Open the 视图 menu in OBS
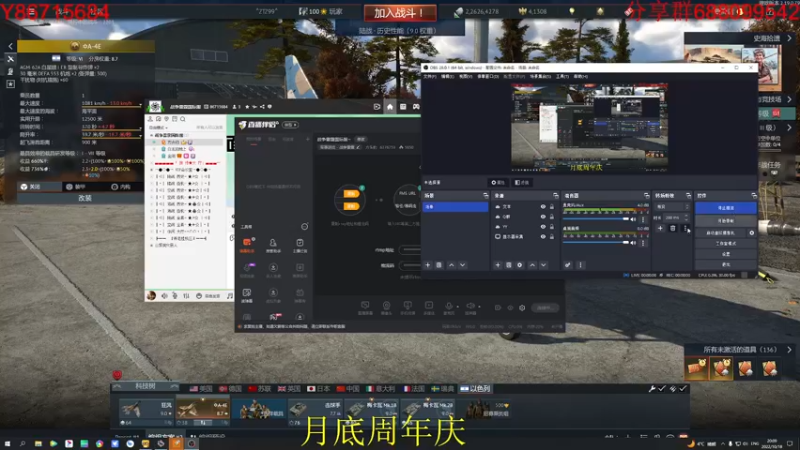 (x=465, y=77)
